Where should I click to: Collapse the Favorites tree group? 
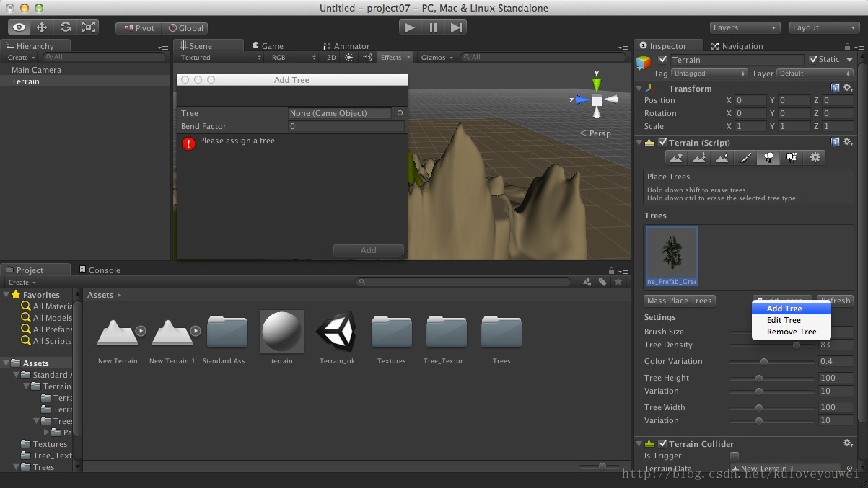(x=6, y=294)
